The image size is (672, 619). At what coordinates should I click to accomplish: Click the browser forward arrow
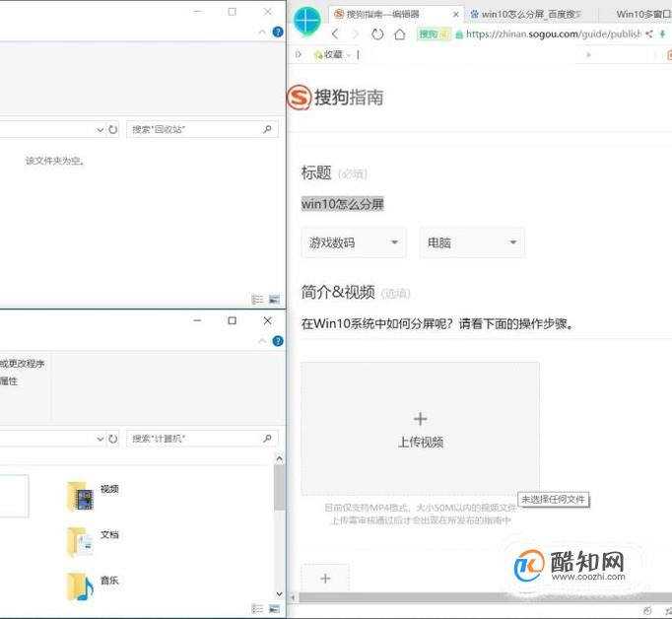tap(356, 34)
